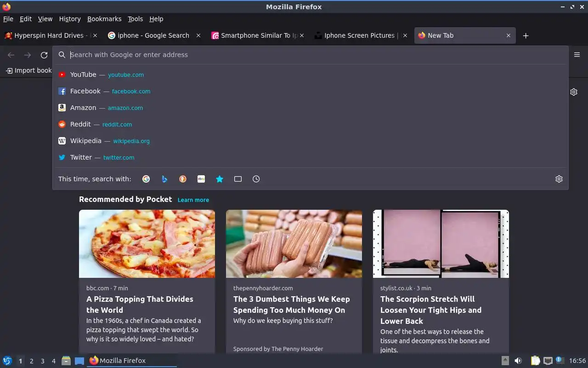Viewport: 588px width, 368px height.
Task: Click the clipboard notes tray icon
Action: point(535,361)
